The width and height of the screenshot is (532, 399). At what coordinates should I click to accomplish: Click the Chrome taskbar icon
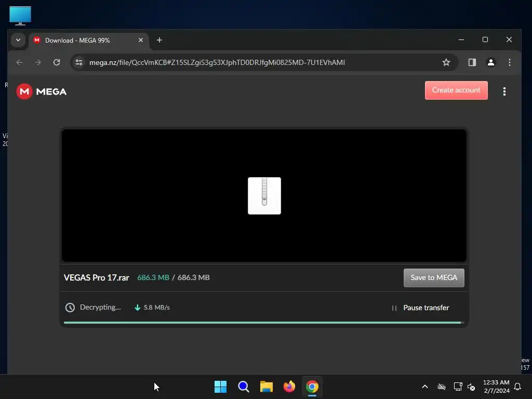[312, 387]
